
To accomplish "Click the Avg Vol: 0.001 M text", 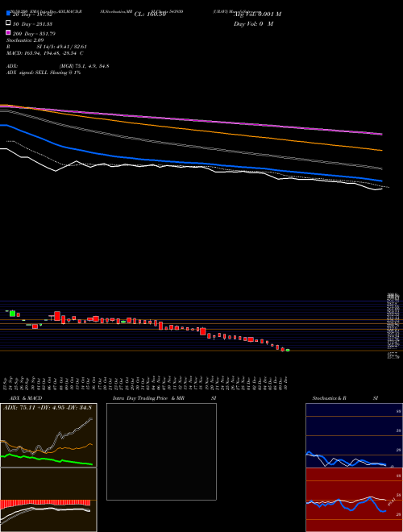I will pos(257,15).
